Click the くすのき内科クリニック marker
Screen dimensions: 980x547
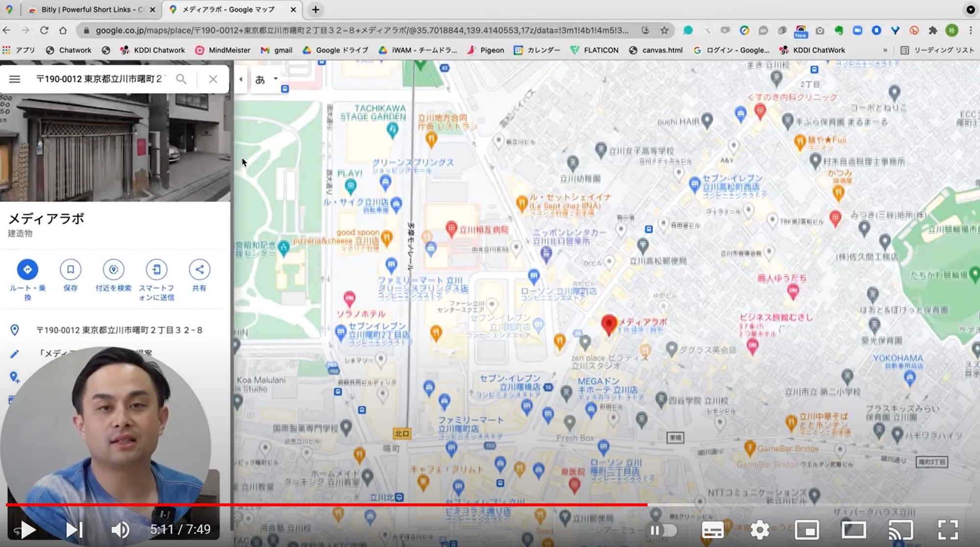point(760,111)
